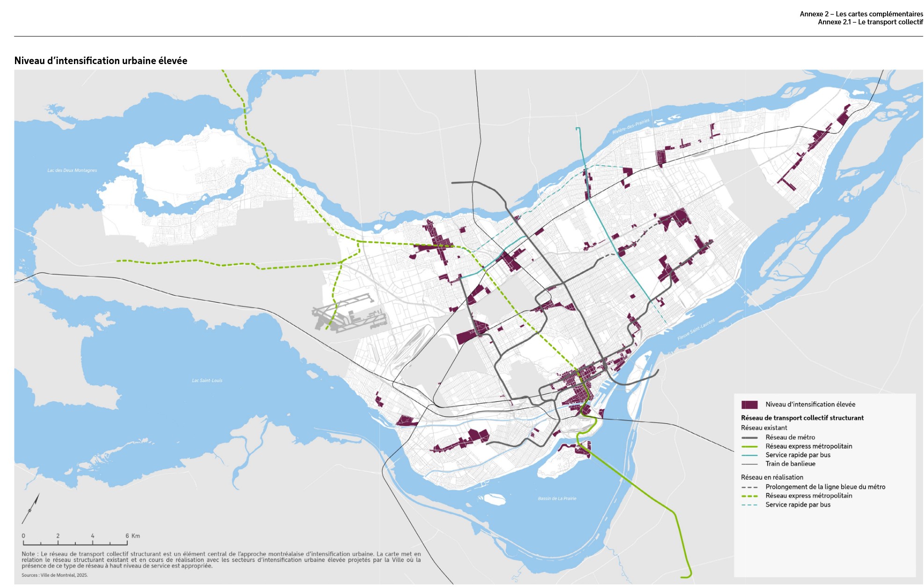This screenshot has height=587, width=924.
Task: Click the Réseau en réalisation legend subheading
Action: pos(771,478)
